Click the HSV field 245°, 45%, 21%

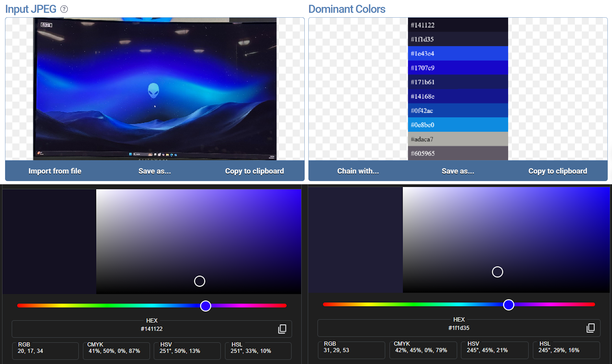click(x=495, y=350)
